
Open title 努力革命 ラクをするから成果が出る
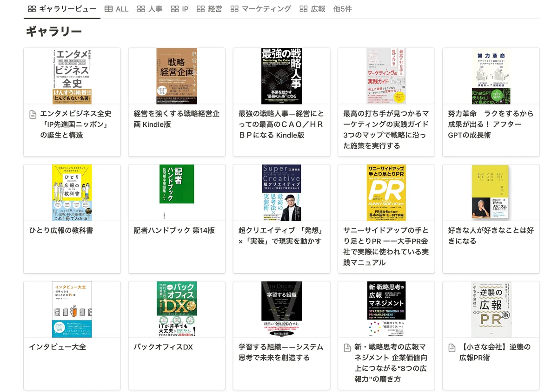click(491, 124)
